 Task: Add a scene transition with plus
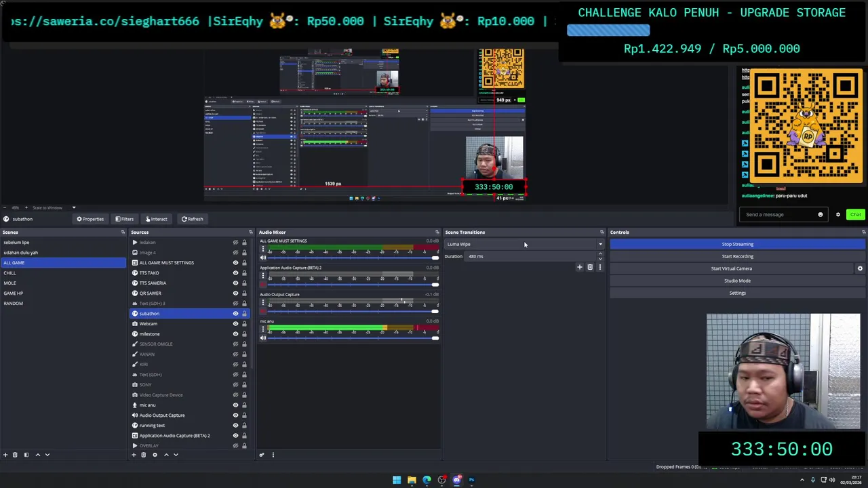click(580, 267)
